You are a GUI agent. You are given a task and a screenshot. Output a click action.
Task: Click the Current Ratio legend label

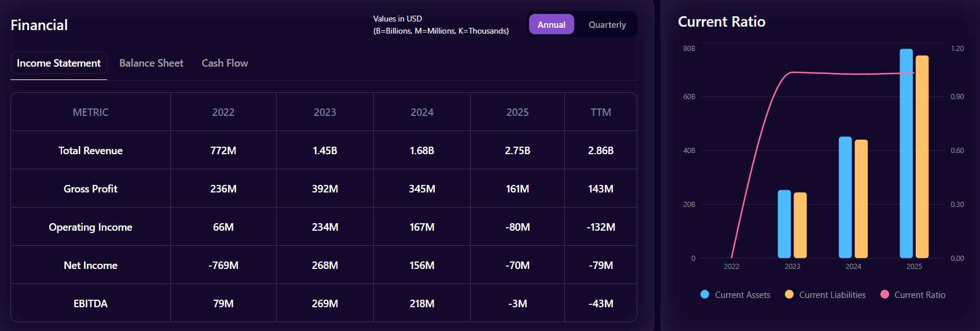click(920, 295)
